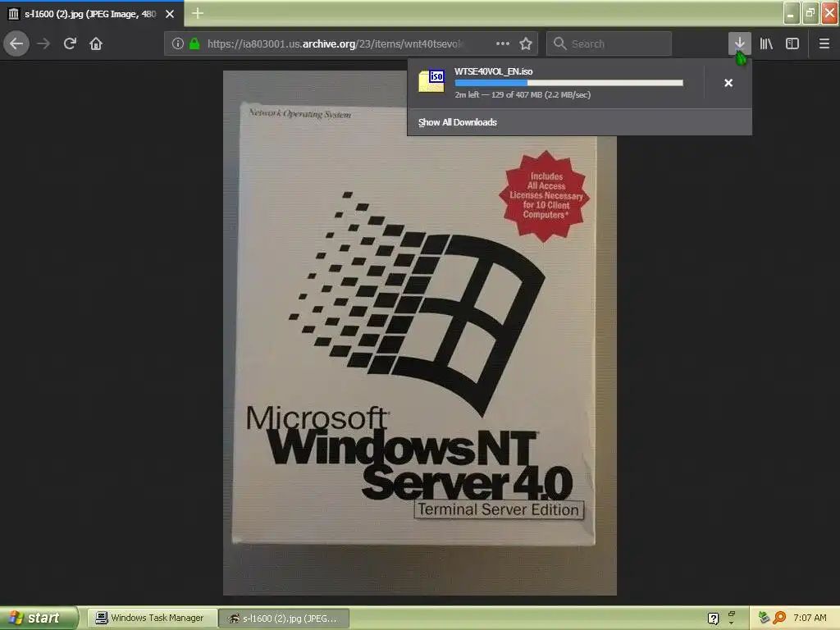Click the green padlock security icon
Image resolution: width=840 pixels, height=630 pixels.
pos(194,43)
